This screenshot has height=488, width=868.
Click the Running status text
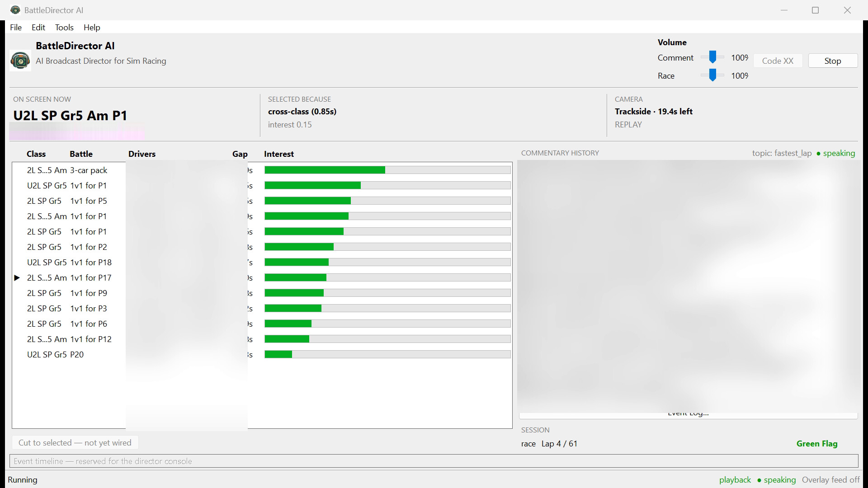click(23, 480)
